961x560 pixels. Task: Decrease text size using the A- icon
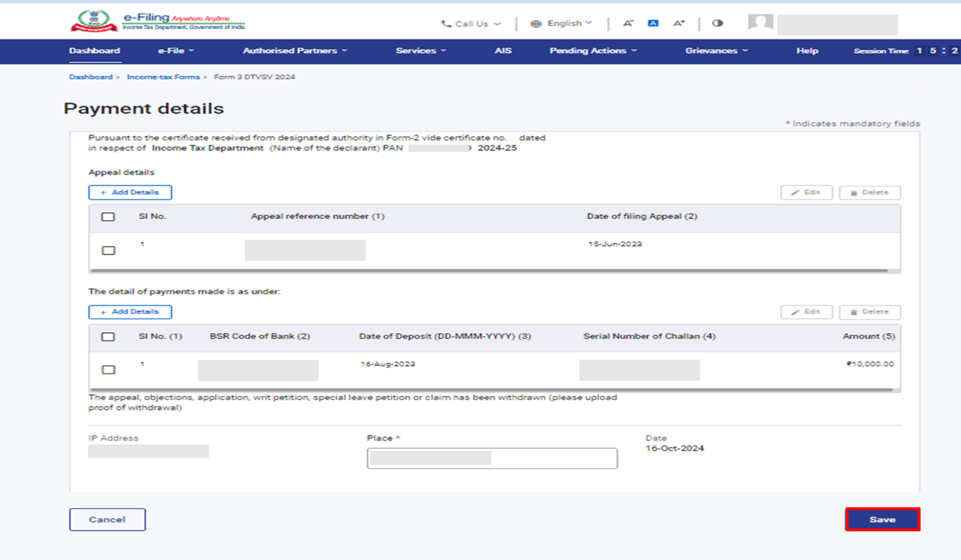point(628,23)
